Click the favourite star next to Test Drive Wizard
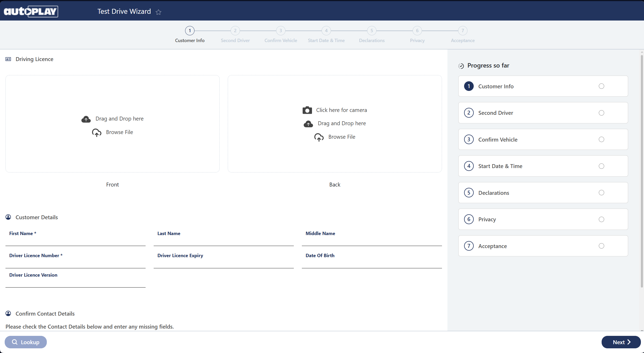 point(158,12)
